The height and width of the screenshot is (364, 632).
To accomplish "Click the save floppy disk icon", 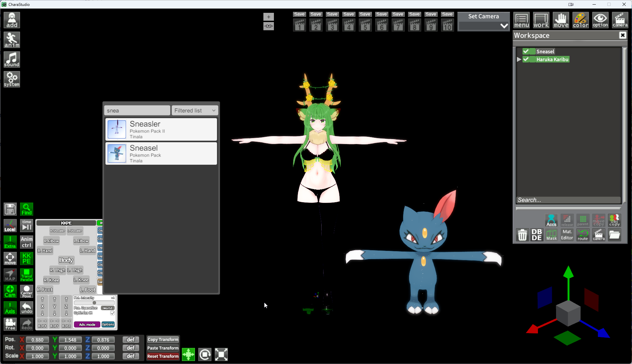I will (10, 209).
